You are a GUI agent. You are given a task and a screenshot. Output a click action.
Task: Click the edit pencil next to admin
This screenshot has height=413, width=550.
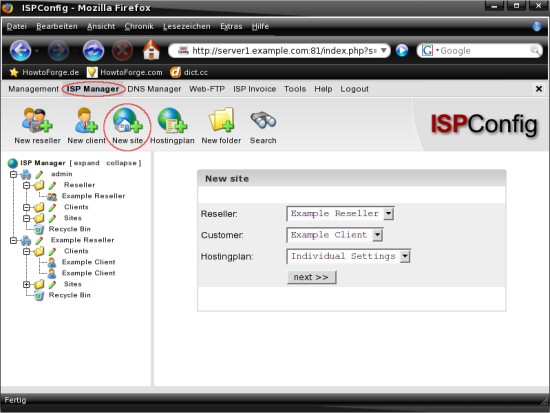39,174
